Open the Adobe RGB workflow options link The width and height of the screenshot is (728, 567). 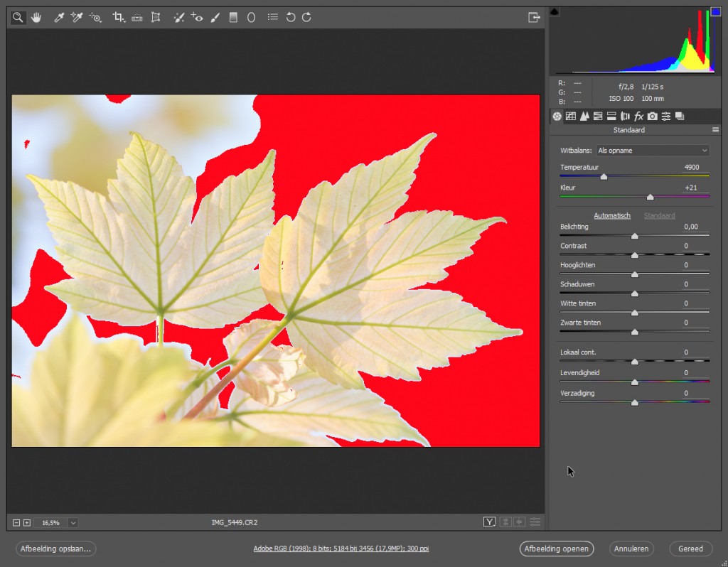[x=341, y=549]
